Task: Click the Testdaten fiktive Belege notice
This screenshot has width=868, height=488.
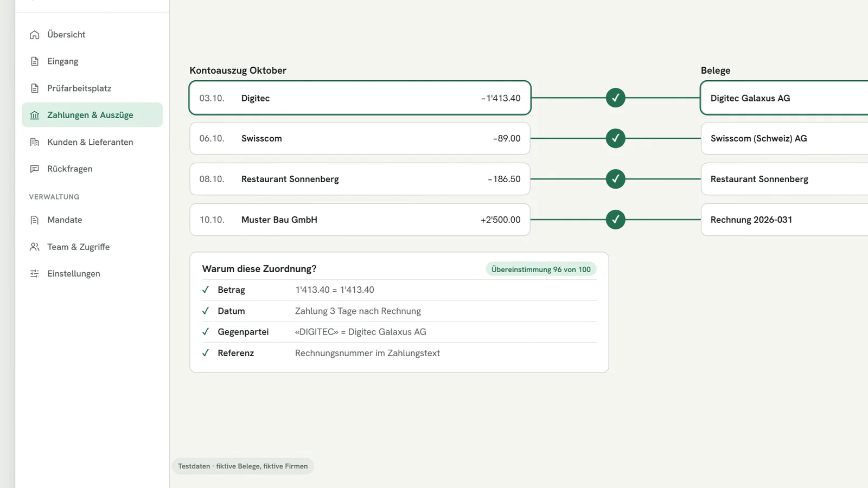Action: (x=243, y=466)
